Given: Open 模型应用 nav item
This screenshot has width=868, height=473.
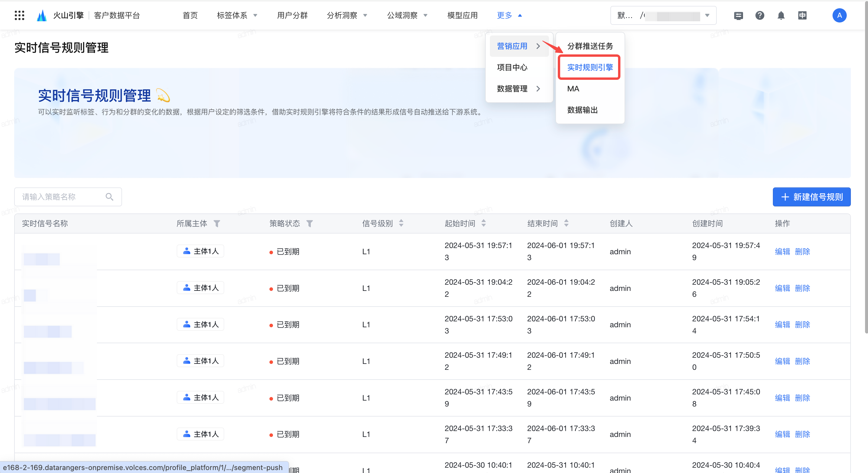Looking at the screenshot, I should pos(462,15).
